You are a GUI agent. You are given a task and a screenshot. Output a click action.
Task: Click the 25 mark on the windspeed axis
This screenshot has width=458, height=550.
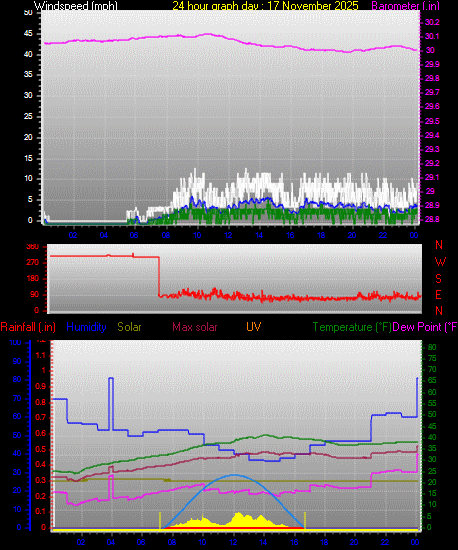tap(28, 116)
